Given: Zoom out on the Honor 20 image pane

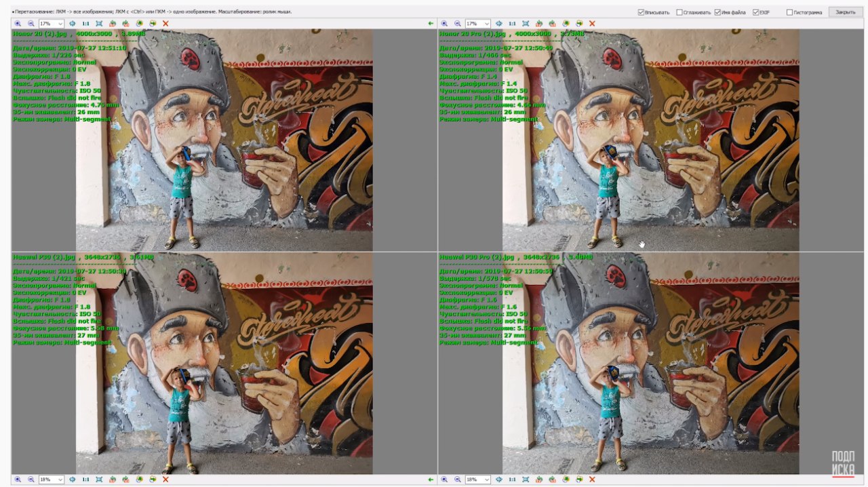Looking at the screenshot, I should (x=31, y=23).
